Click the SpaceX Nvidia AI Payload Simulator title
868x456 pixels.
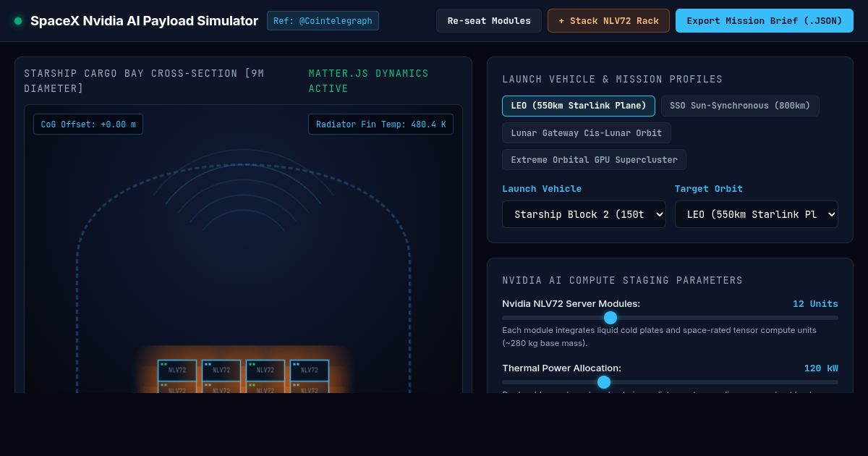point(144,21)
